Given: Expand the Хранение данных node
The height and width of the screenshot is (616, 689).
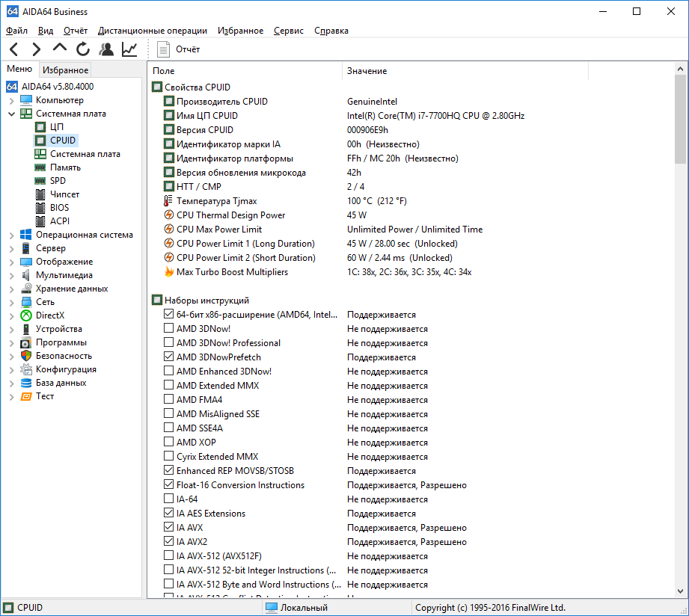Looking at the screenshot, I should tap(12, 289).
